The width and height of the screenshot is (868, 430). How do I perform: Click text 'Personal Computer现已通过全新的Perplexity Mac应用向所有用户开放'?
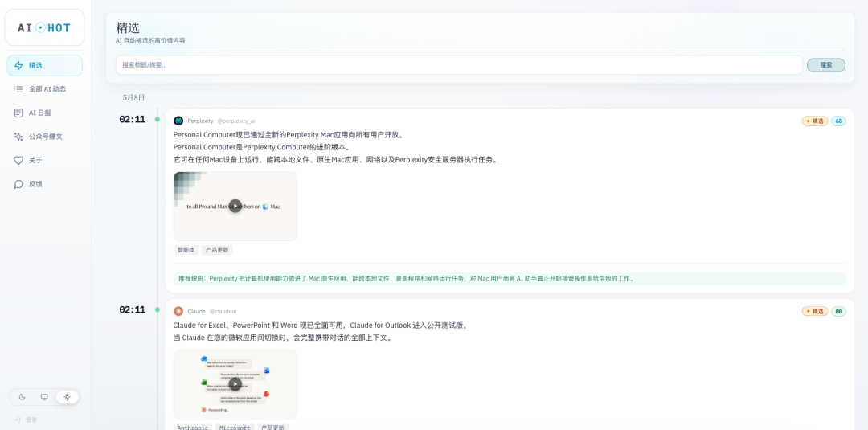coord(286,135)
